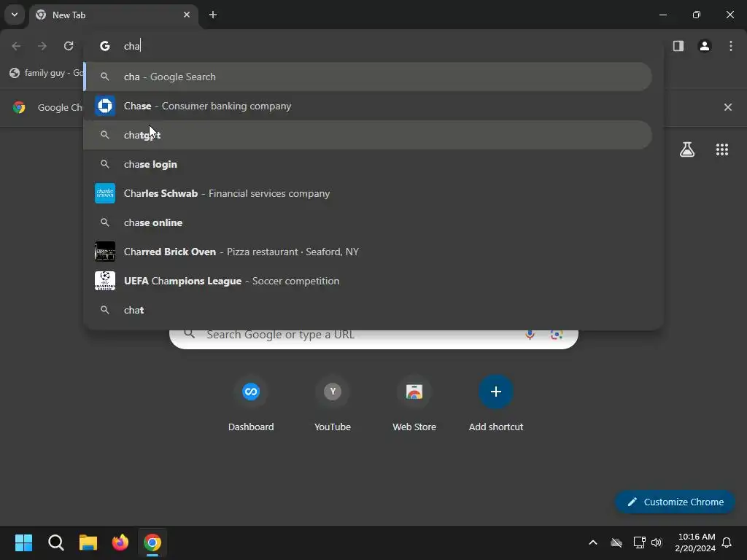Select the 'chatgpt' search suggestion
The image size is (747, 560).
368,135
